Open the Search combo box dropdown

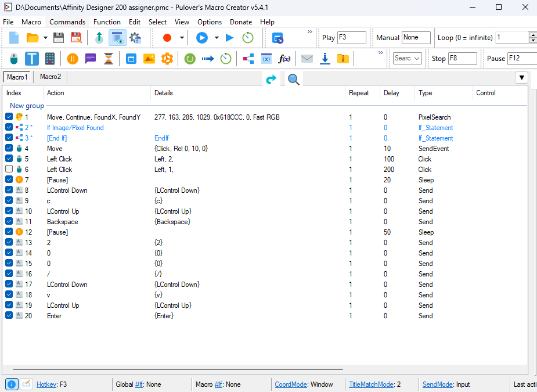pos(417,59)
